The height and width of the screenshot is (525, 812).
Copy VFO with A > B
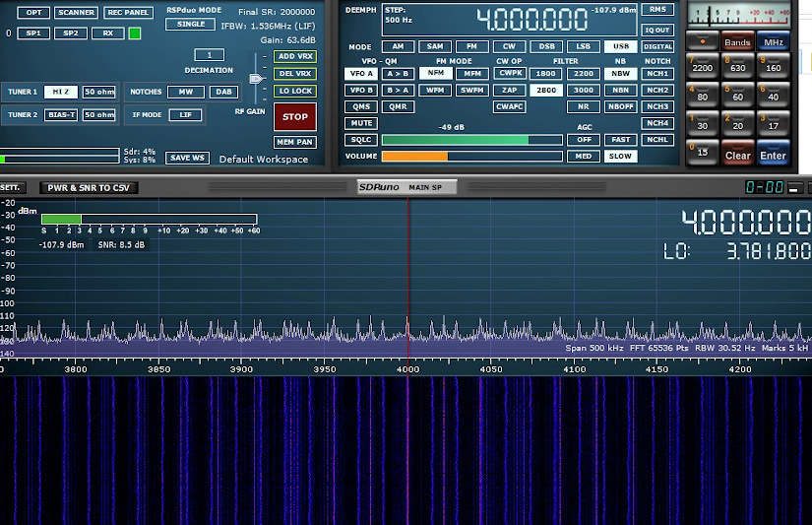[398, 74]
